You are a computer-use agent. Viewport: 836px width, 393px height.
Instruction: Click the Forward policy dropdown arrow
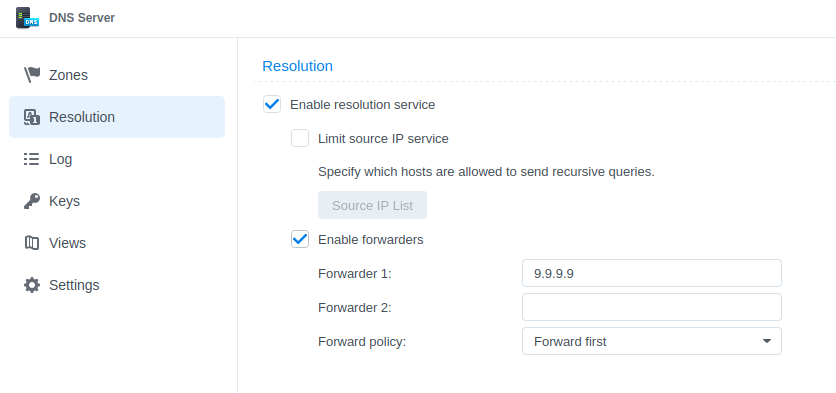(767, 341)
